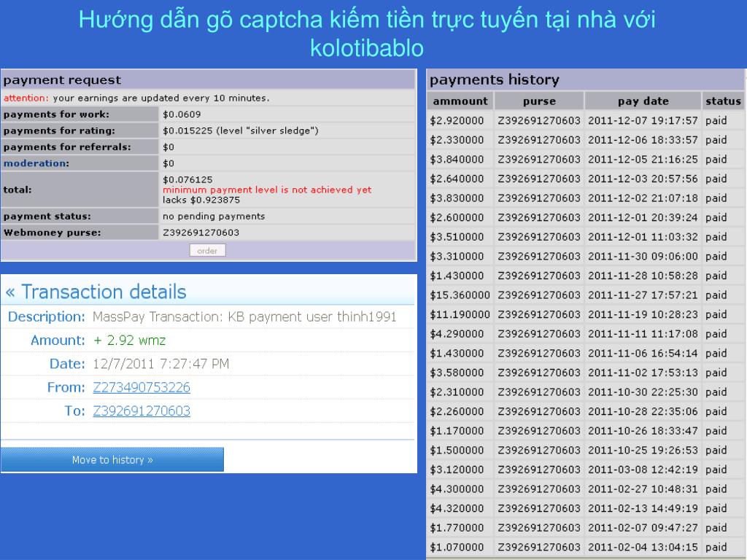Click pay date 2011-11-28 10:58:28
This screenshot has width=747, height=560.
(x=643, y=276)
